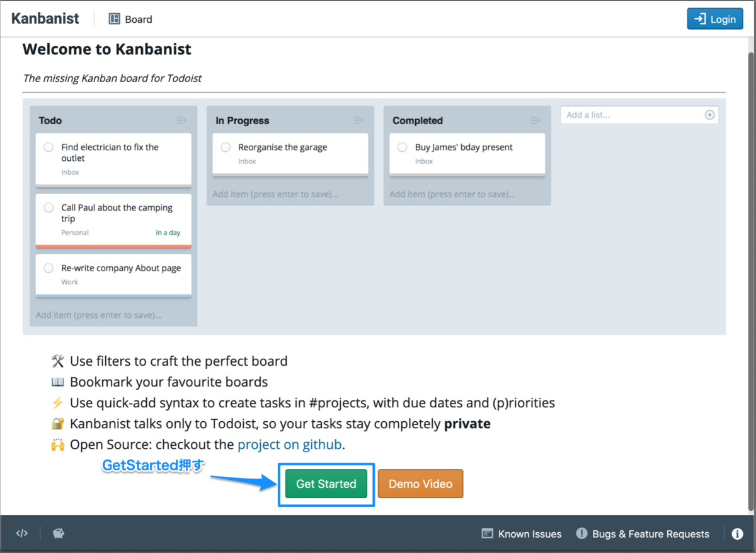Screen dimensions: 756x553
Task: Check off Buy James' bday present
Action: point(403,148)
